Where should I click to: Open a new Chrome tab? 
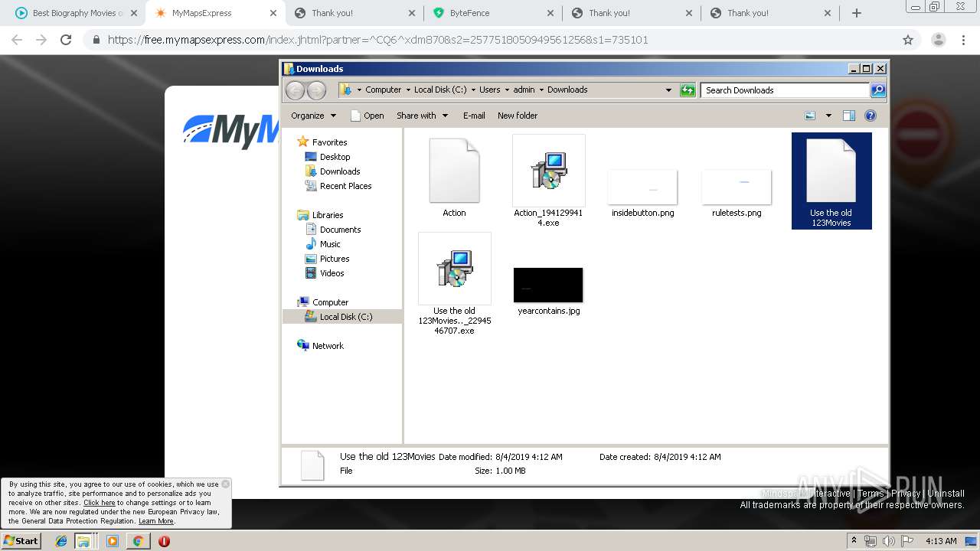click(857, 13)
